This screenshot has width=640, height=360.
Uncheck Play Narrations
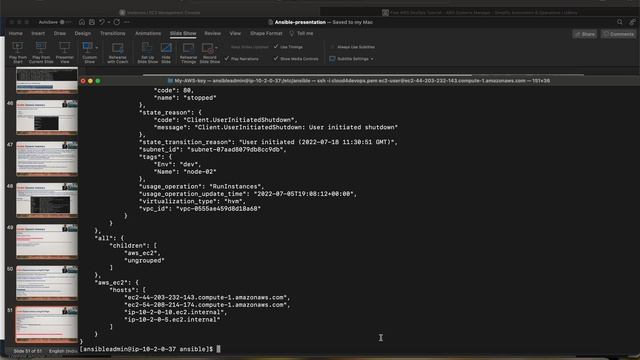(x=227, y=59)
